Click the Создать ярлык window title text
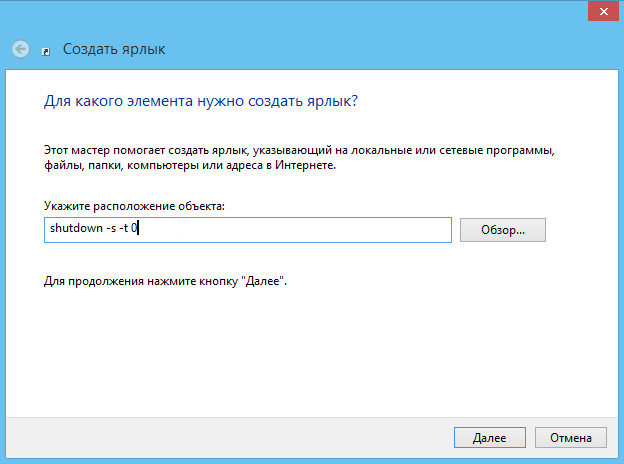Screen dimensions: 624x464 (114, 49)
